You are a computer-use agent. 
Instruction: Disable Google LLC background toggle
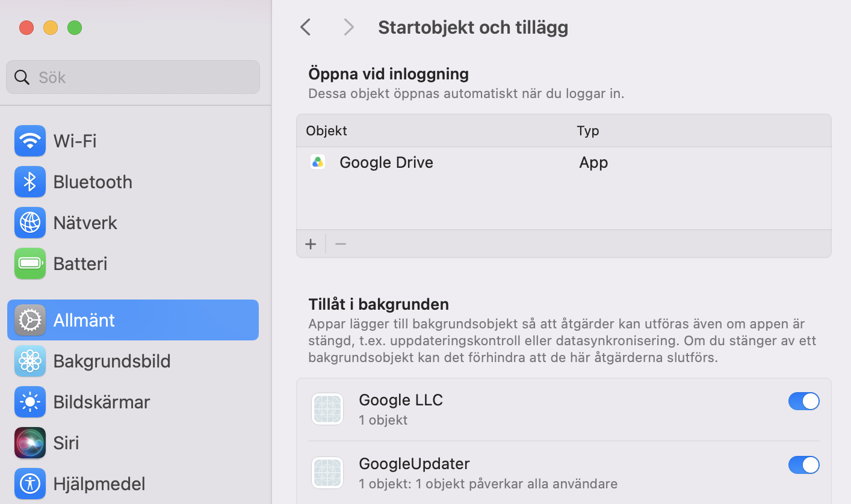(804, 401)
